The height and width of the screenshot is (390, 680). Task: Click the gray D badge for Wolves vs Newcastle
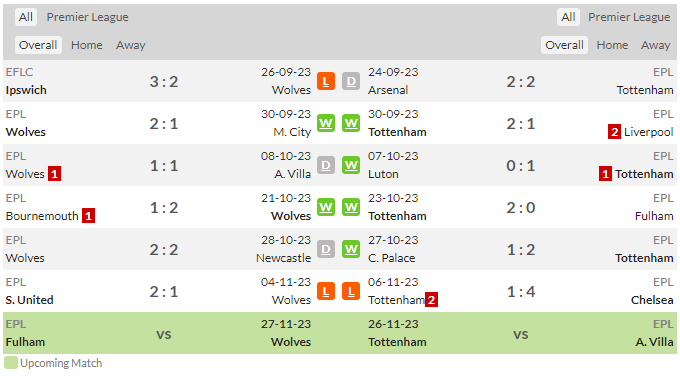pos(326,249)
